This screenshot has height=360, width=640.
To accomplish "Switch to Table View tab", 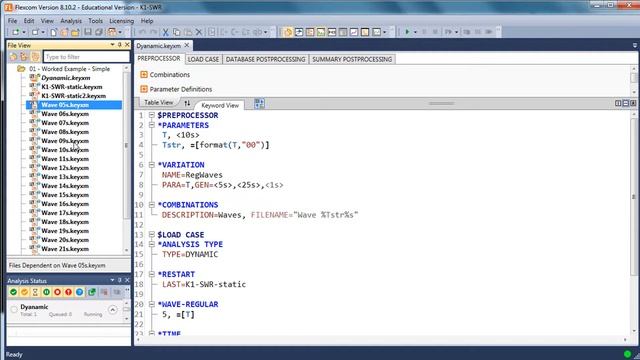I will point(158,102).
